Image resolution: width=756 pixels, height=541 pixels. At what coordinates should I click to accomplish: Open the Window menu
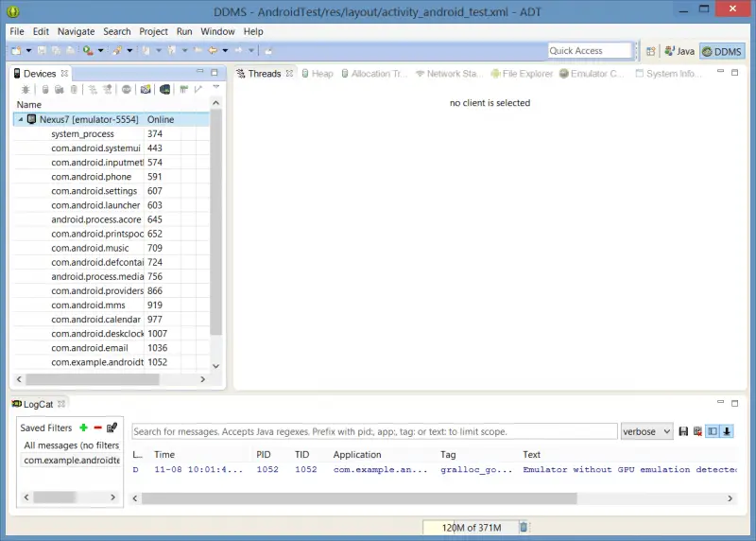217,31
